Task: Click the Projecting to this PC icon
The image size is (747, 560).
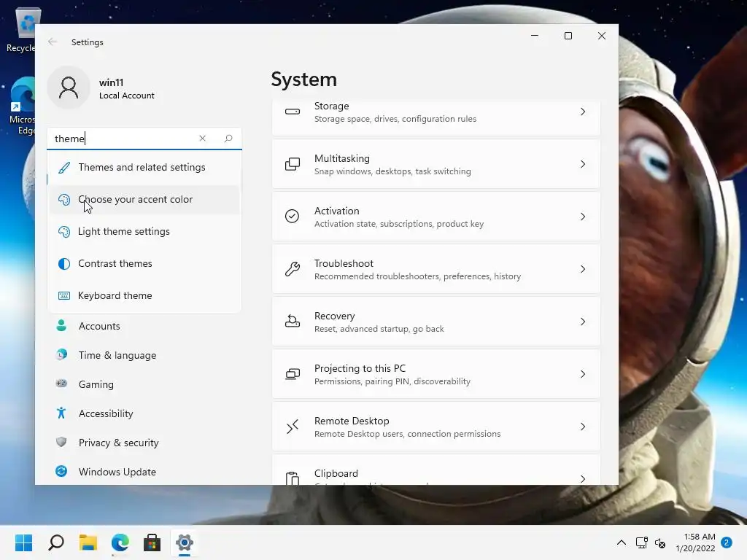Action: pos(292,374)
